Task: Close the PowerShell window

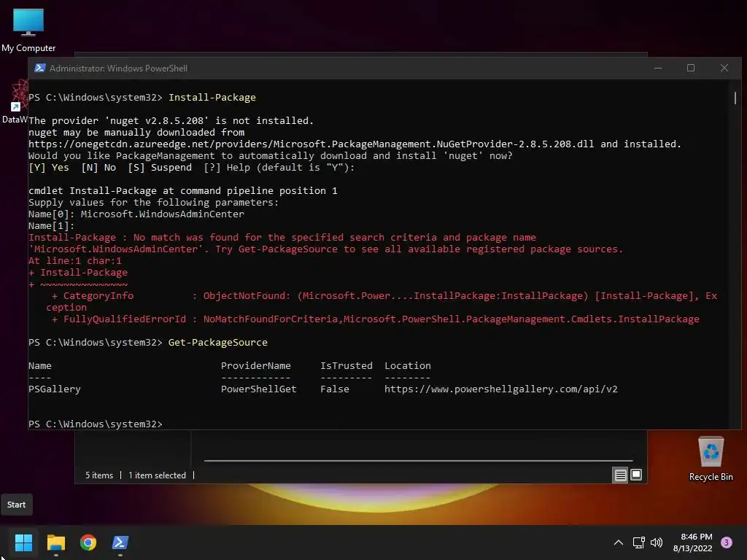Action: pos(724,68)
